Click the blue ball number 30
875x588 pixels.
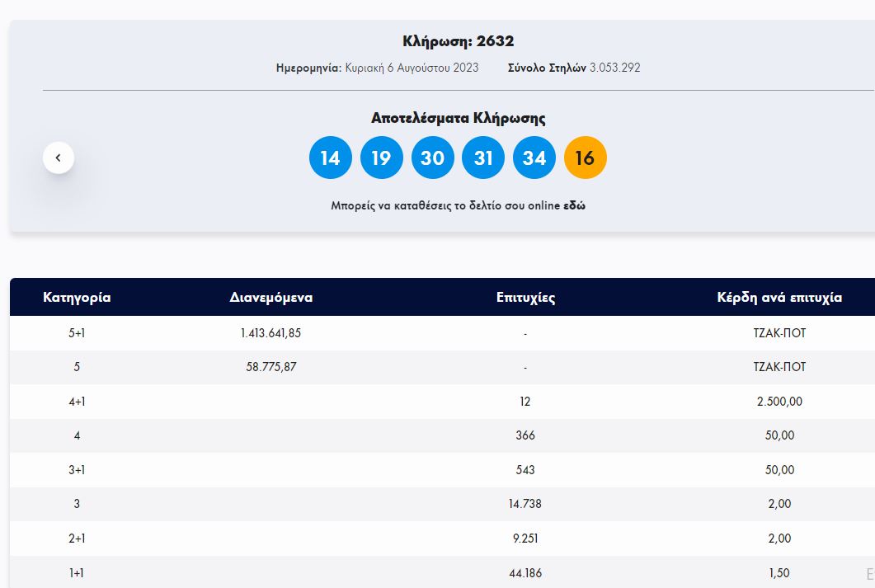432,158
